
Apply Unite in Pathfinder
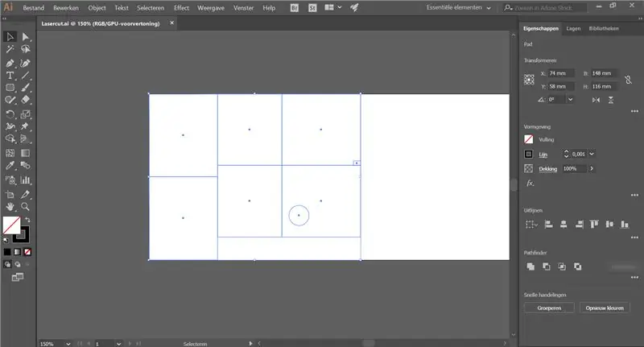click(530, 266)
